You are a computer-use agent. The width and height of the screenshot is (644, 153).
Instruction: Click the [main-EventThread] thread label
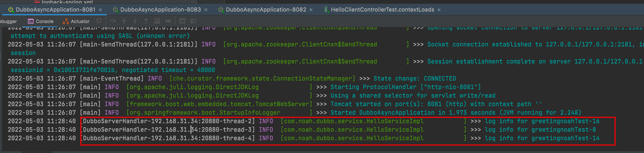pyautogui.click(x=112, y=79)
